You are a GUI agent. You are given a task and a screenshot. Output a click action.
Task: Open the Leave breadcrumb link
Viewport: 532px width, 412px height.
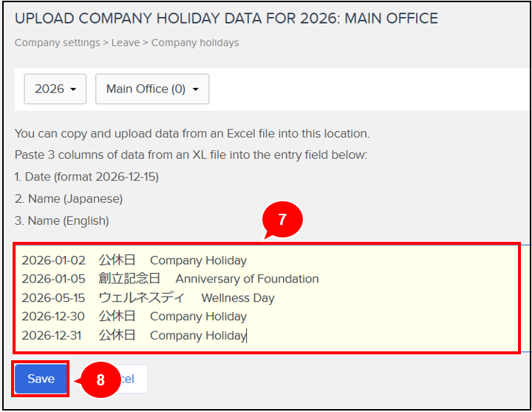click(126, 43)
